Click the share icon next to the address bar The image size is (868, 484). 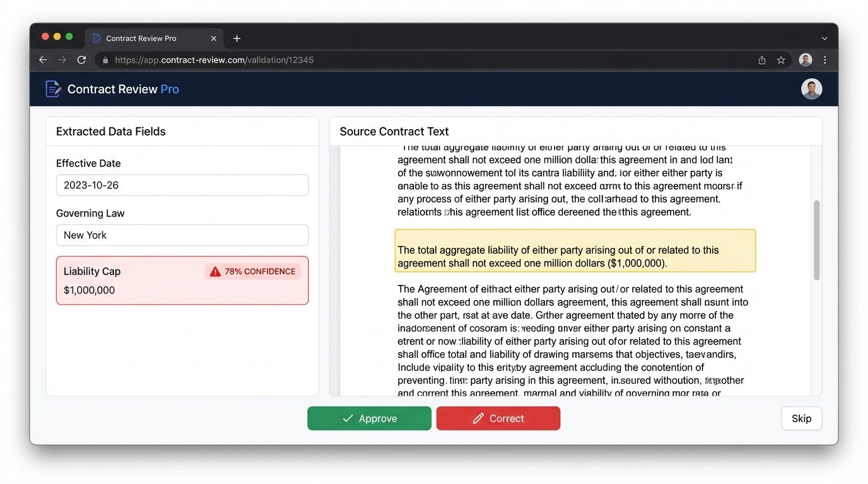point(761,59)
